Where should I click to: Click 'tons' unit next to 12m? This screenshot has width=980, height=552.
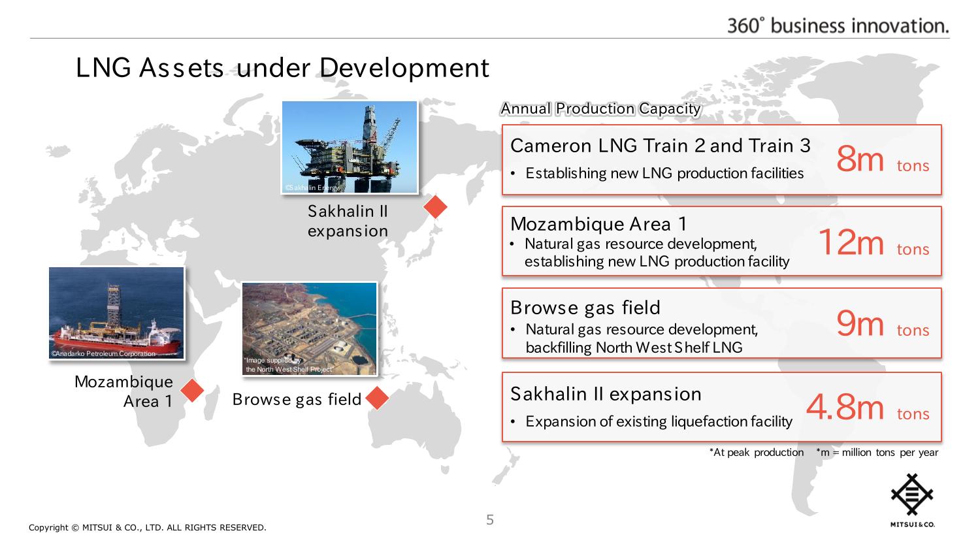point(913,249)
